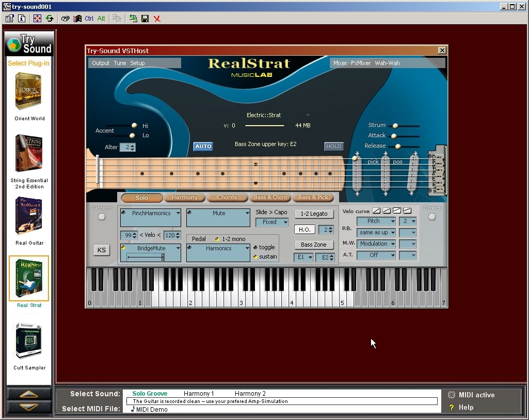The width and height of the screenshot is (529, 420).
Task: Click the Bass Zone button
Action: click(x=314, y=245)
